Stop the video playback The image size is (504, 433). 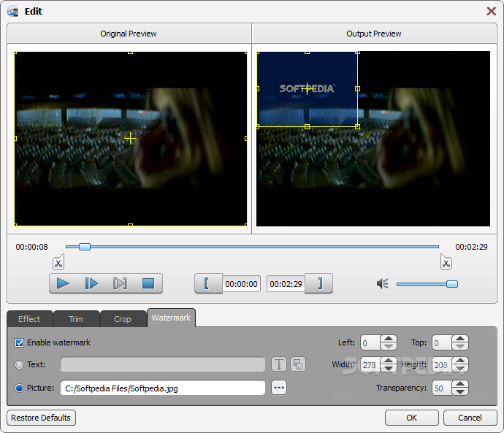click(148, 283)
